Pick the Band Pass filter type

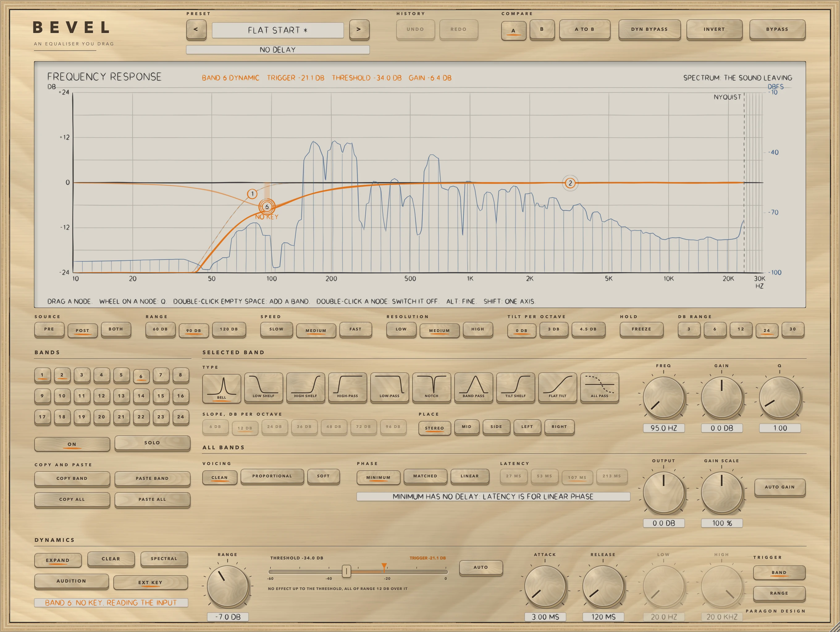(473, 387)
